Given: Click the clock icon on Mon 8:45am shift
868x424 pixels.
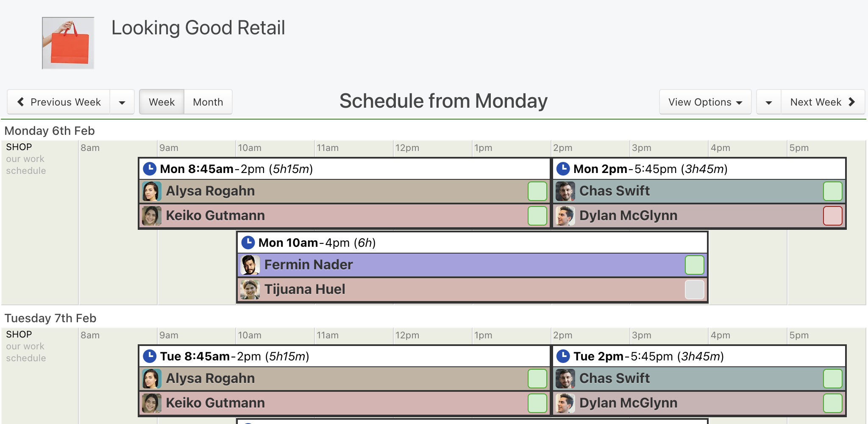Looking at the screenshot, I should (150, 169).
